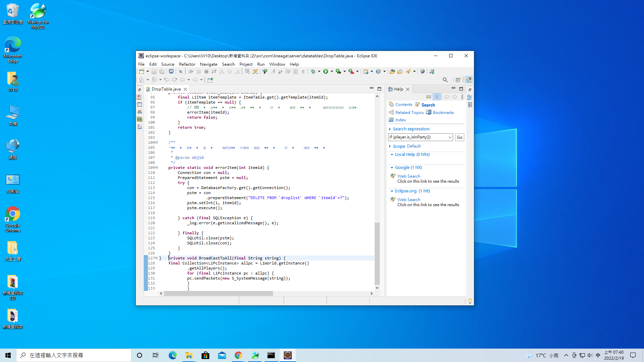644x362 pixels.
Task: Click the editor horizontal scrollbar thumb
Action: (218, 293)
